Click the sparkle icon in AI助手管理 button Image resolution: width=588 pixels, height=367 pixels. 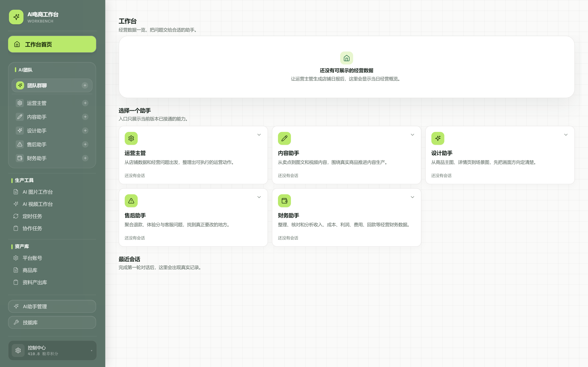coord(16,306)
